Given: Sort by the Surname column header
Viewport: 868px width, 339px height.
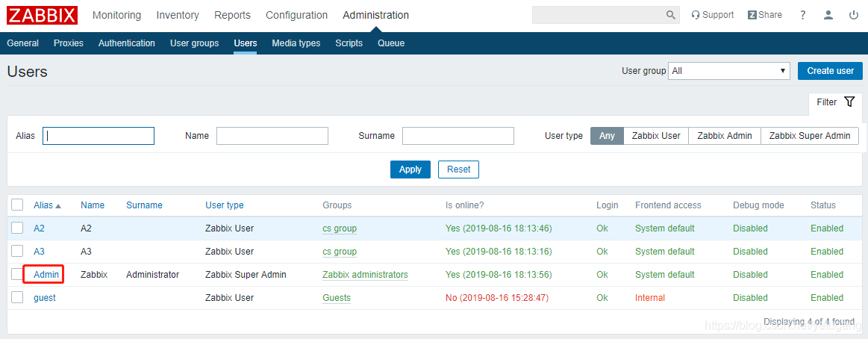Looking at the screenshot, I should pos(144,205).
